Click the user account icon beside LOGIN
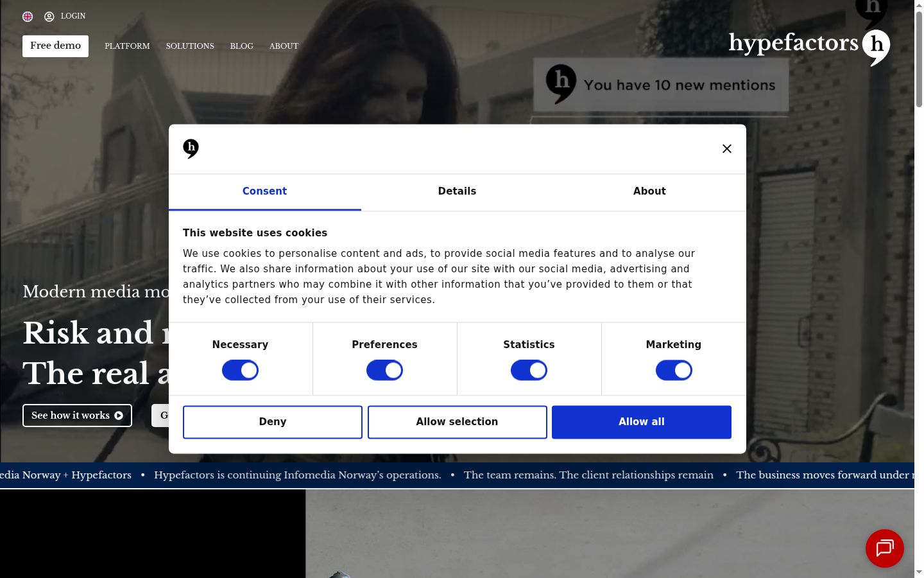The height and width of the screenshot is (578, 924). tap(49, 17)
